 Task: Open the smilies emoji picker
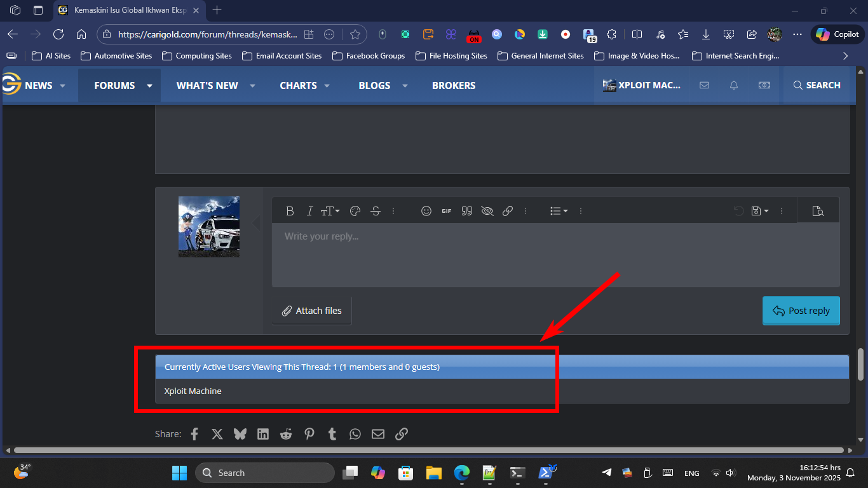(x=426, y=211)
